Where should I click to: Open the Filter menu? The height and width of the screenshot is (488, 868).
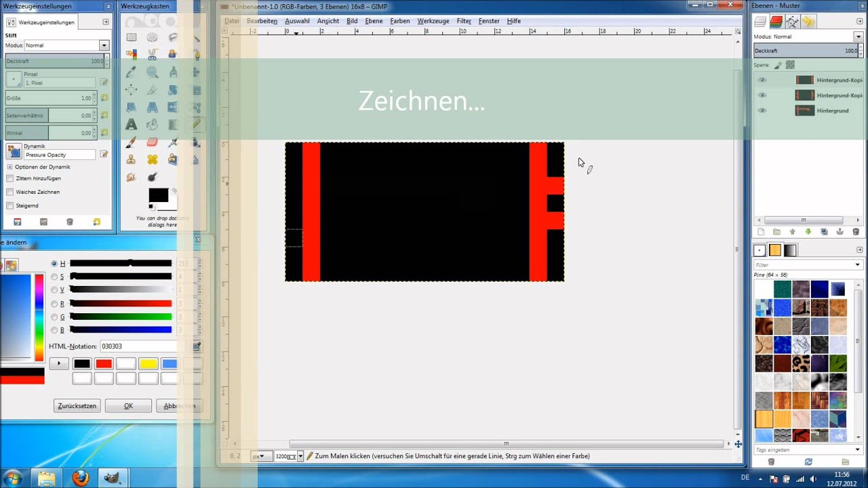tap(464, 21)
